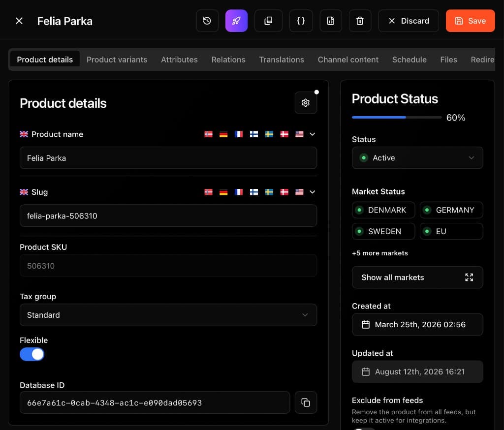Click the Updated at date field
Viewport: 504px width, 430px height.
coord(417,371)
